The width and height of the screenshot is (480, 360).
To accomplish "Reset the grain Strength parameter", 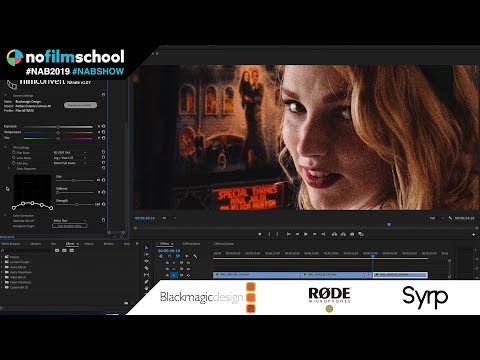I will [x=103, y=204].
